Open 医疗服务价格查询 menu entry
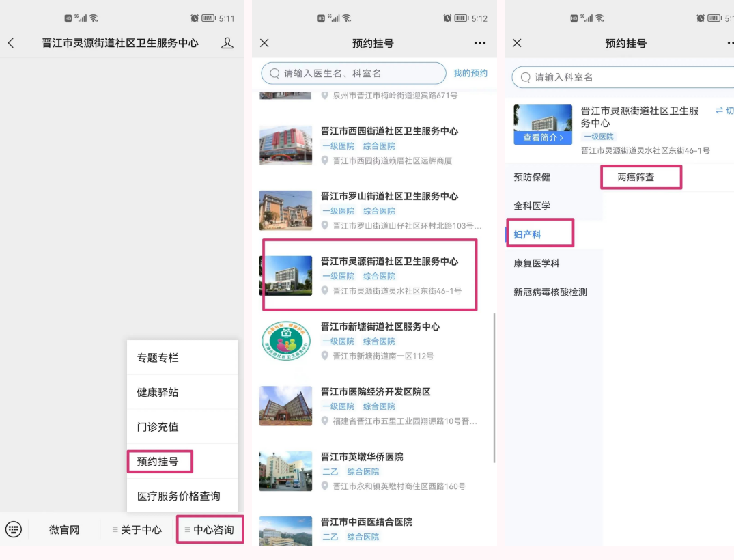This screenshot has height=560, width=734. click(179, 496)
